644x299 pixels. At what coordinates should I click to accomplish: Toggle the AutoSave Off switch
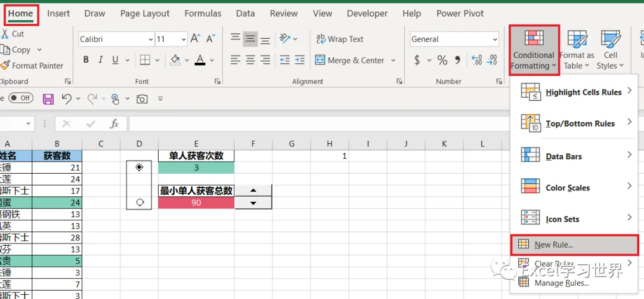coord(20,98)
